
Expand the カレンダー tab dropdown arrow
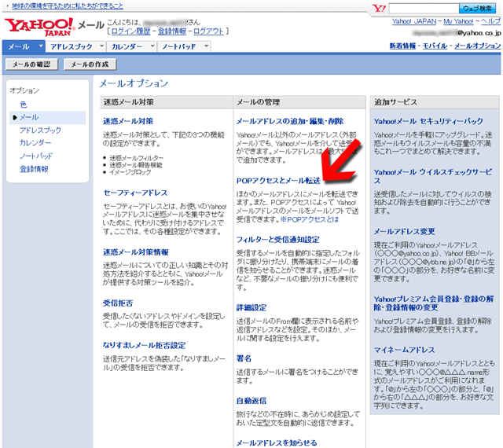click(152, 46)
